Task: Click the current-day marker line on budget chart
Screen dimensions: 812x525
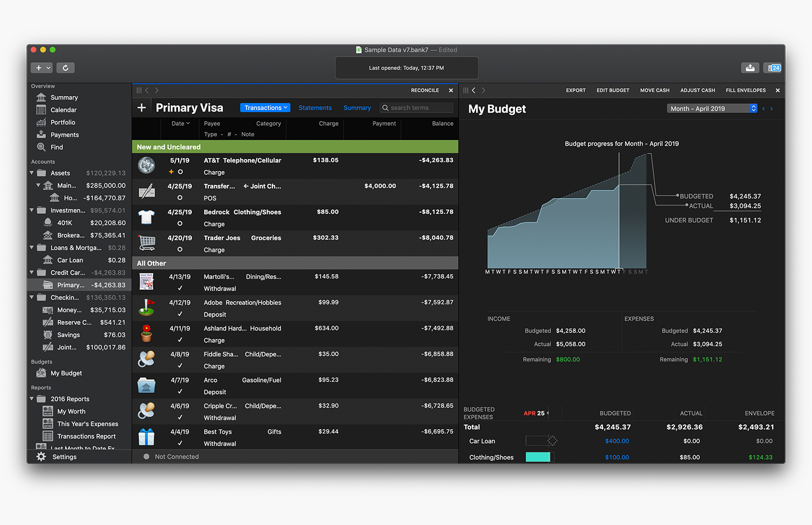Action: click(x=619, y=212)
